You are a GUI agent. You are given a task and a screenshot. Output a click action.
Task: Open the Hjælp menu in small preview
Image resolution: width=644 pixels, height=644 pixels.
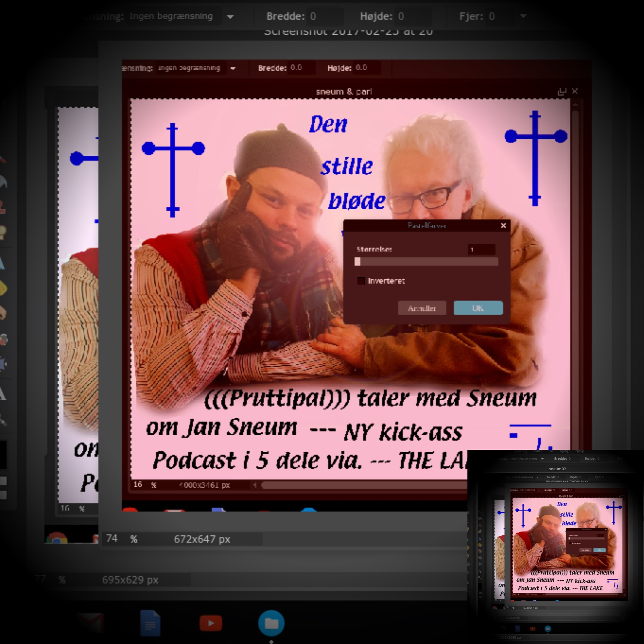pos(579,451)
